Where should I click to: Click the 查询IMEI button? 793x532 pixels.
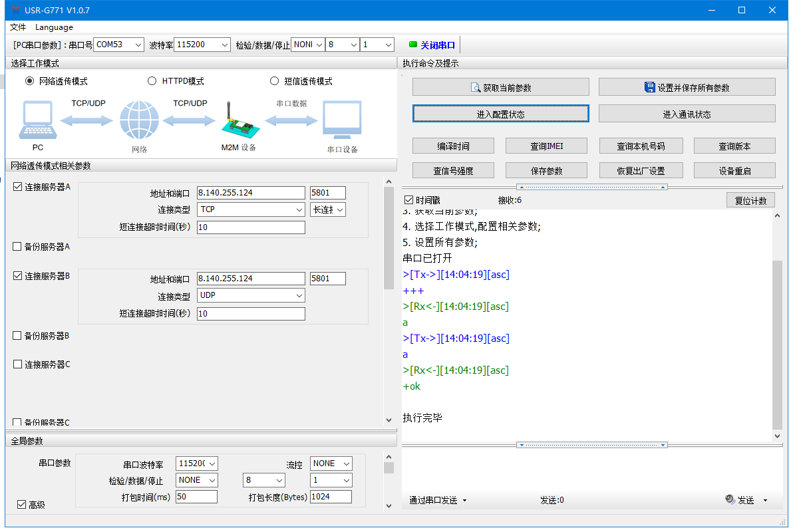546,146
